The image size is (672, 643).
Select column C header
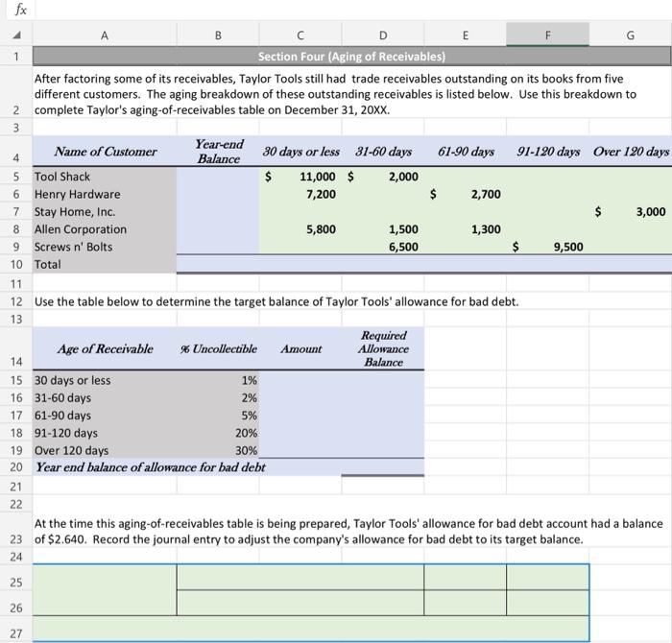pos(300,36)
